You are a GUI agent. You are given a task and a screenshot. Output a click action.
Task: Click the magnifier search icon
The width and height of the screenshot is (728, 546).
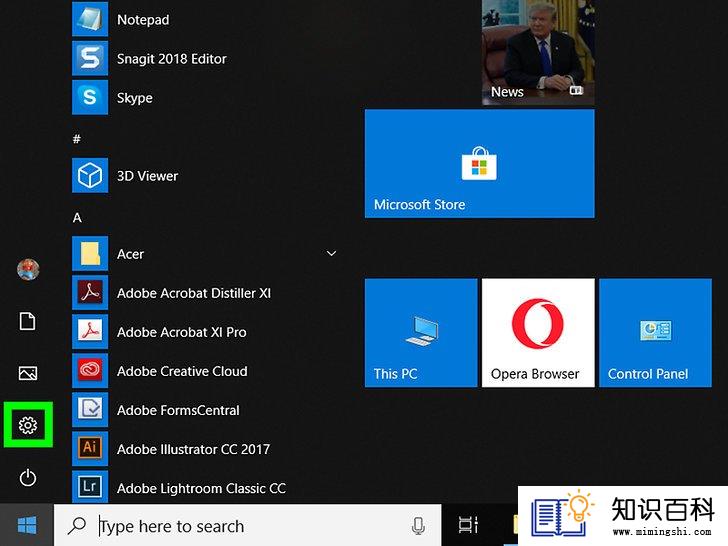[77, 526]
